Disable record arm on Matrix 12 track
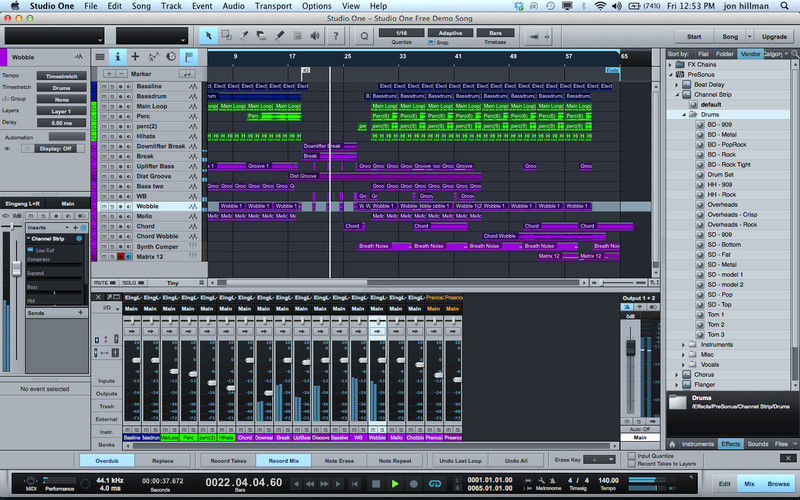This screenshot has height=500, width=800. pos(120,256)
